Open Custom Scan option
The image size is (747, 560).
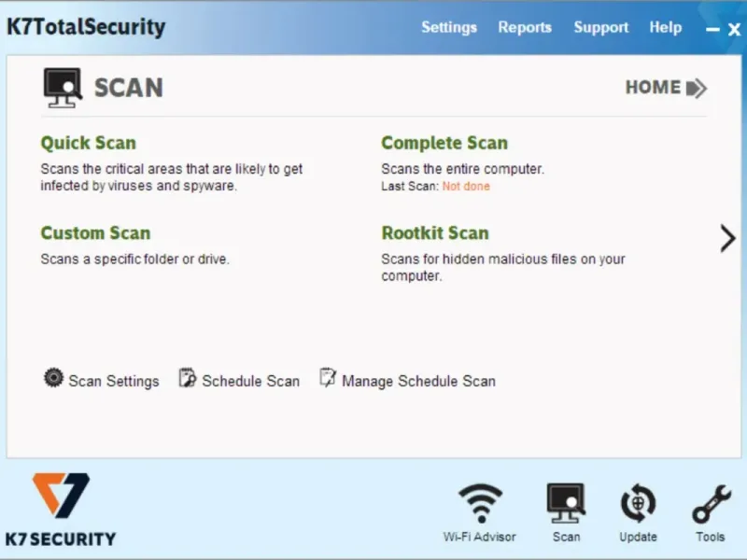point(95,232)
